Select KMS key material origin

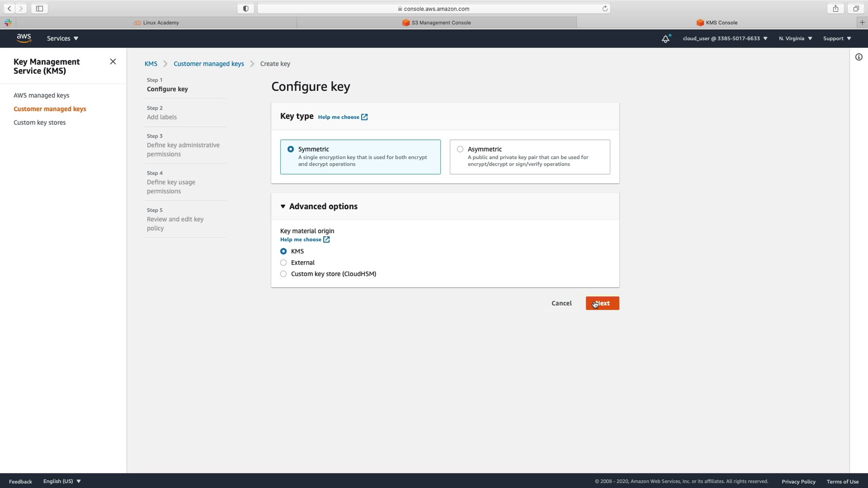(283, 251)
